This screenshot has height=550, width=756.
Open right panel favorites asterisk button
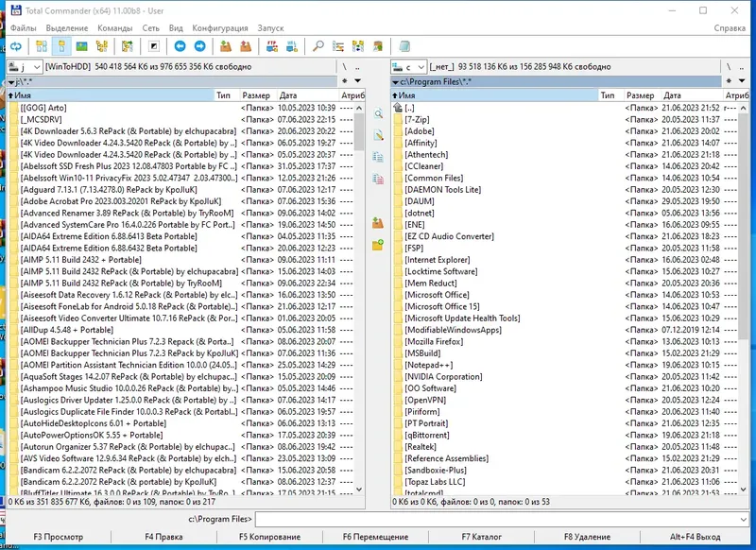coord(729,81)
